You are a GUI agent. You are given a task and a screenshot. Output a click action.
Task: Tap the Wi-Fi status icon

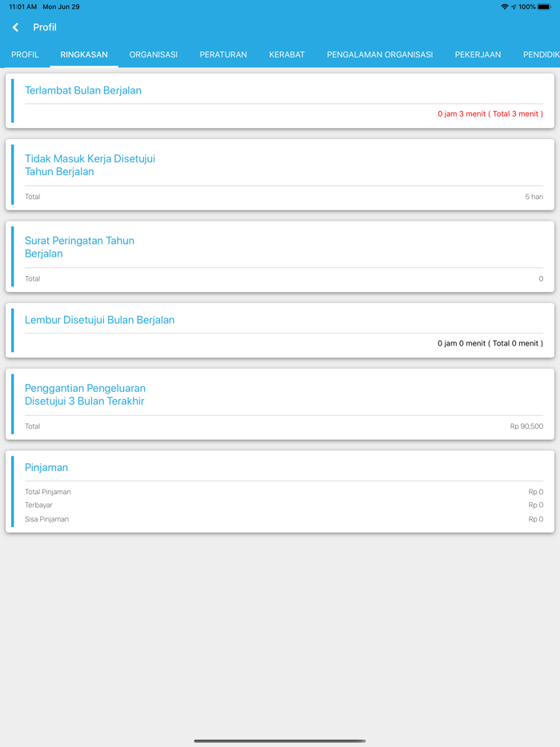[x=504, y=6]
